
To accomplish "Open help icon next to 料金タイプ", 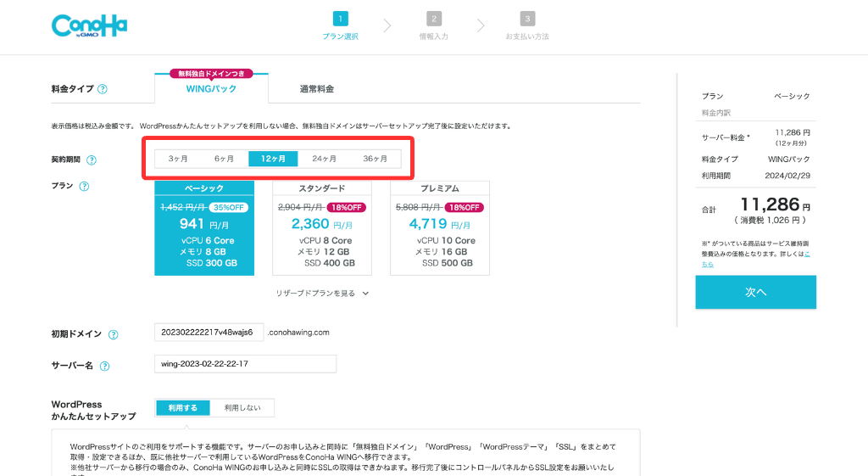I will pyautogui.click(x=103, y=89).
